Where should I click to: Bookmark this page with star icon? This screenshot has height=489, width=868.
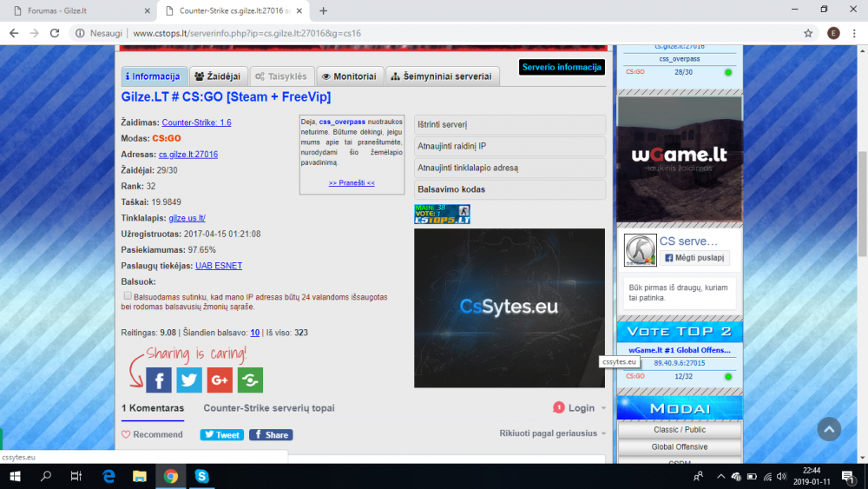coord(808,33)
